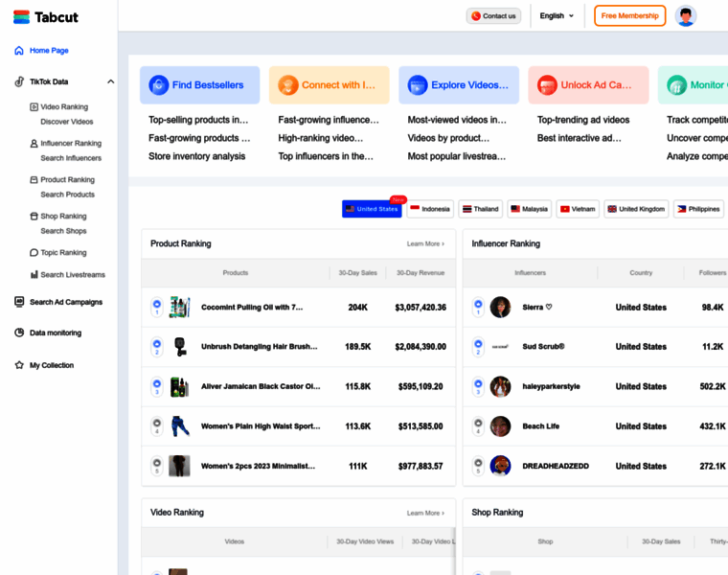Click the TikTok Data note icon
The width and height of the screenshot is (728, 575).
[x=19, y=81]
